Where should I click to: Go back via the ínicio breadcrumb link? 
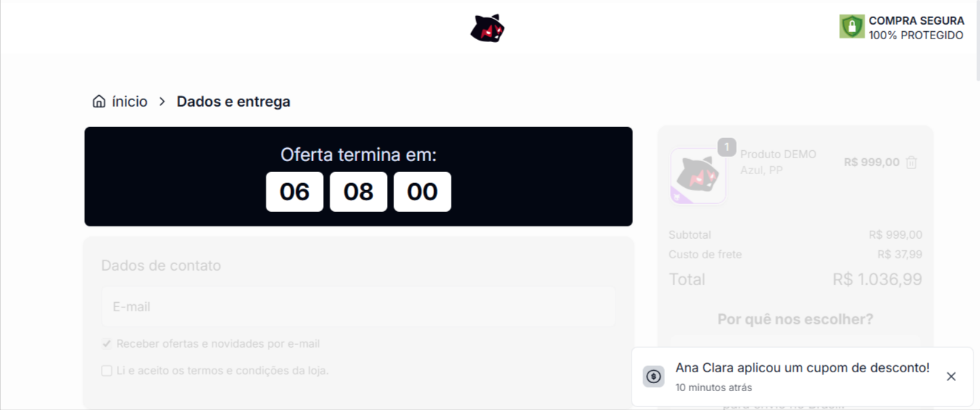[x=129, y=102]
